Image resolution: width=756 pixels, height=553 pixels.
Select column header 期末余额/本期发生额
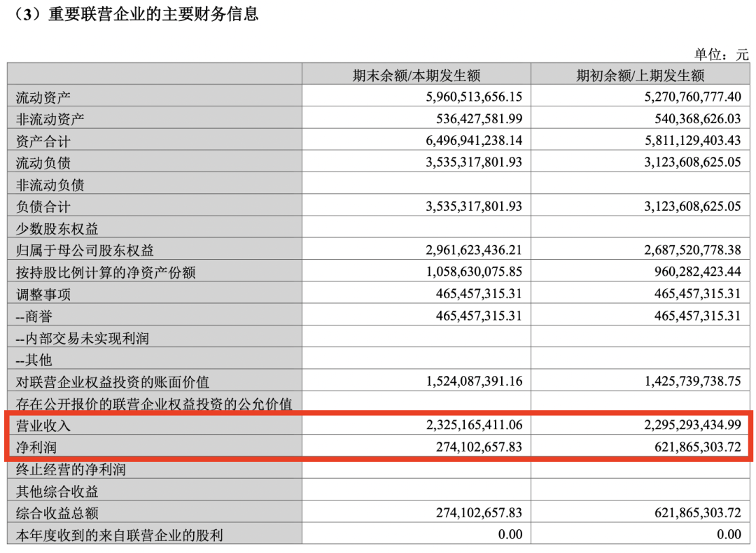[x=416, y=75]
